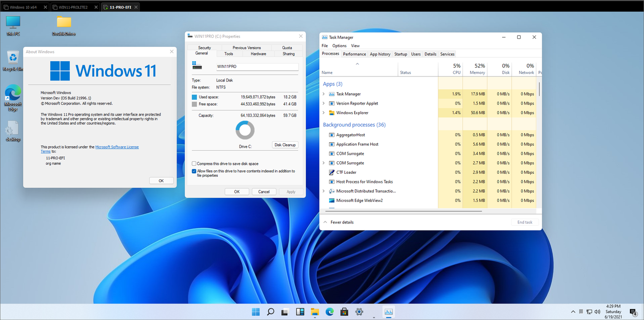Viewport: 644px width, 320px height.
Task: Open View menu in Task Manager
Action: coord(355,46)
